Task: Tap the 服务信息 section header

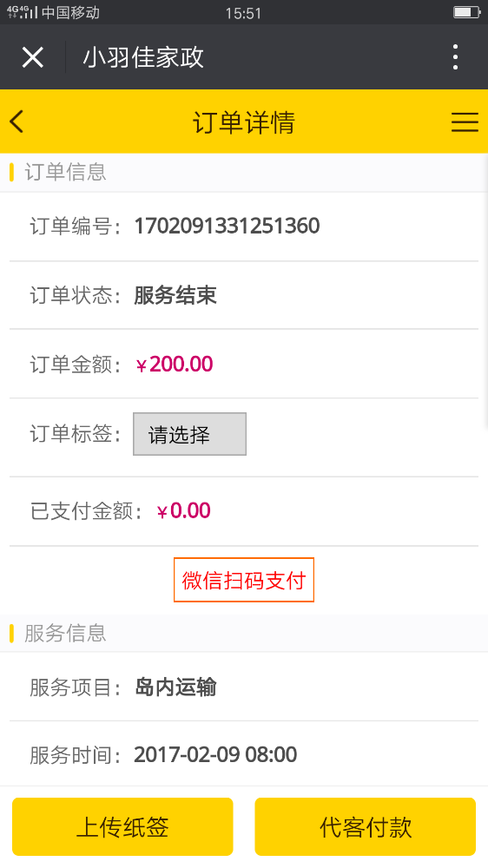Action: 65,633
